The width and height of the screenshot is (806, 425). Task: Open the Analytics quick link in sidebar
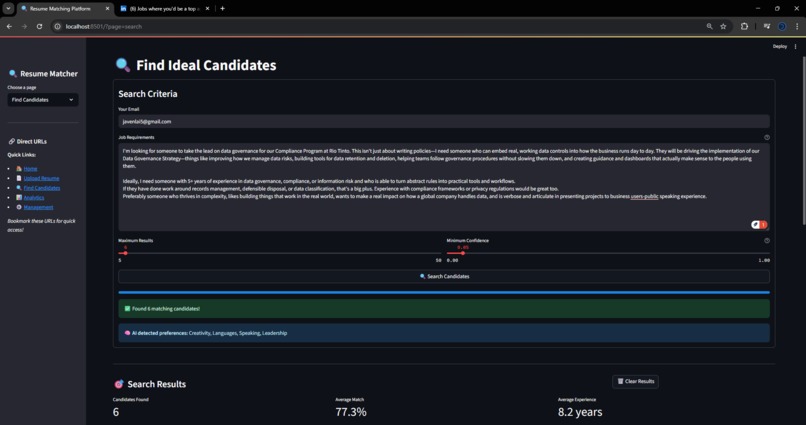point(33,197)
